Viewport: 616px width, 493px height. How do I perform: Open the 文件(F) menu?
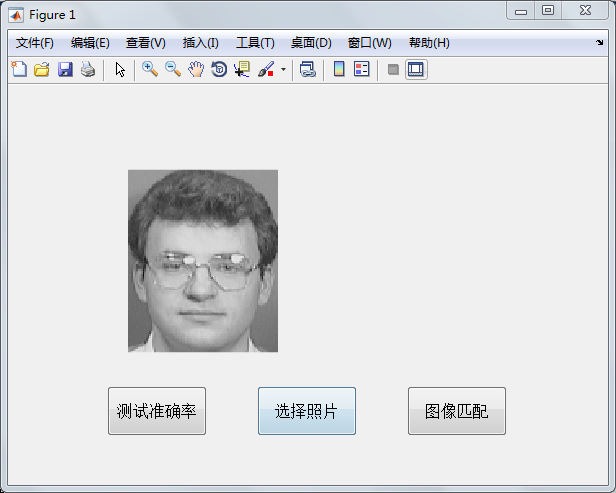(35, 43)
